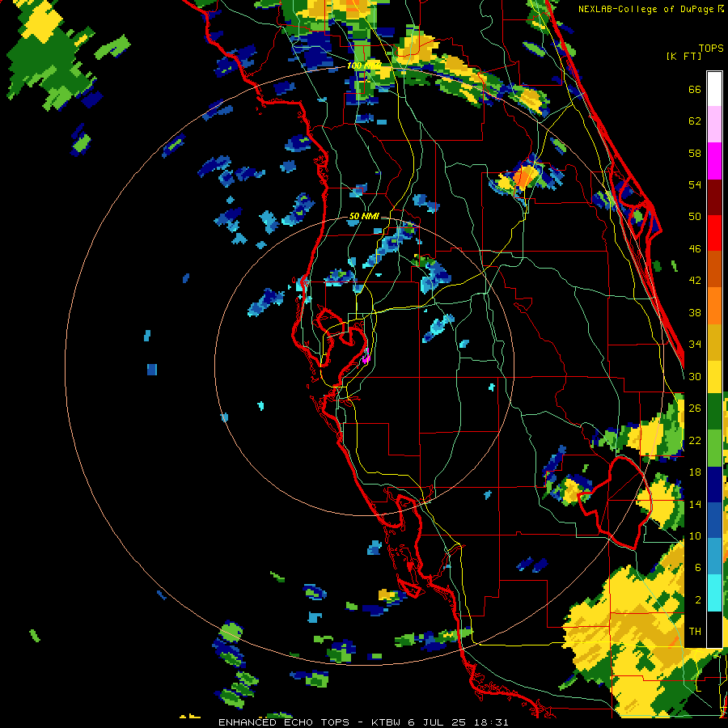Select the 54 legend value
This screenshot has width=728, height=728.
[695, 184]
